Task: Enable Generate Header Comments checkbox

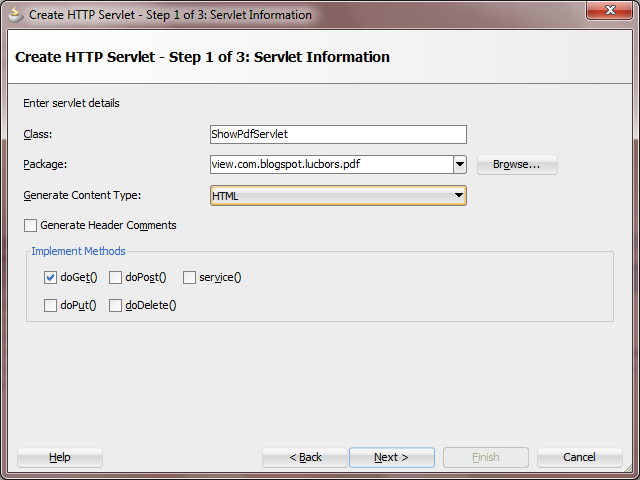Action: [30, 226]
